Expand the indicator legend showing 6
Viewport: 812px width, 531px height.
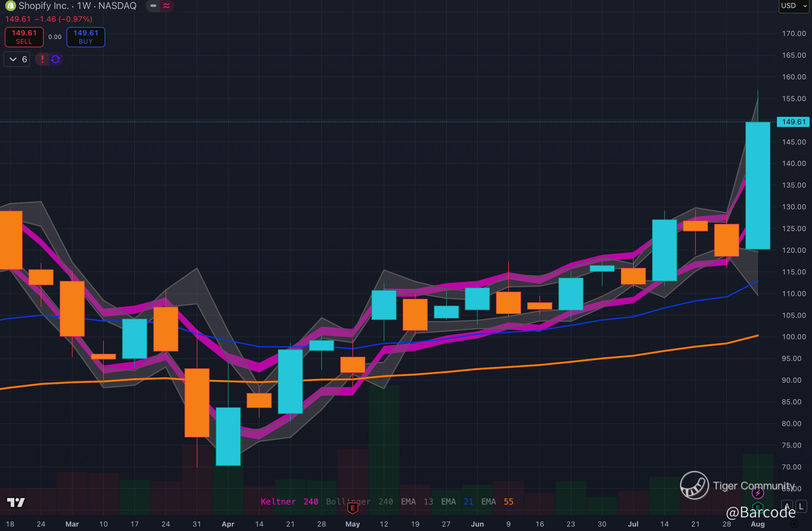pos(17,59)
